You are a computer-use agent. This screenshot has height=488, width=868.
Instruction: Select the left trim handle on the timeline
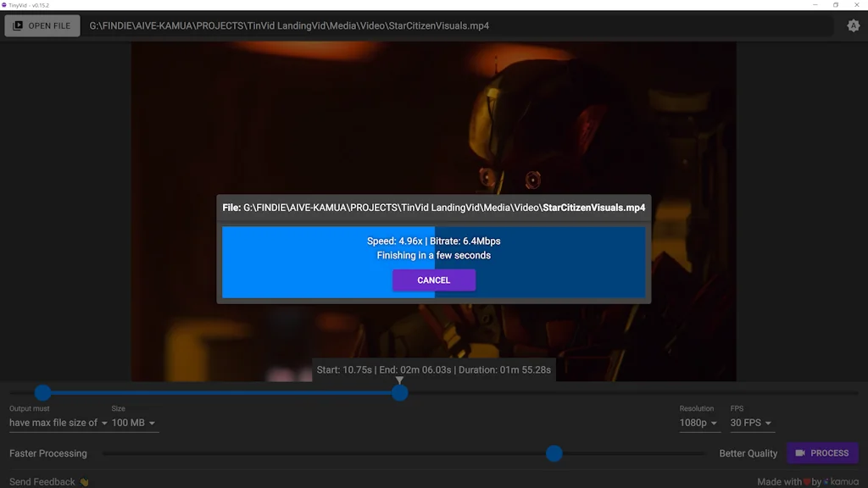[42, 392]
